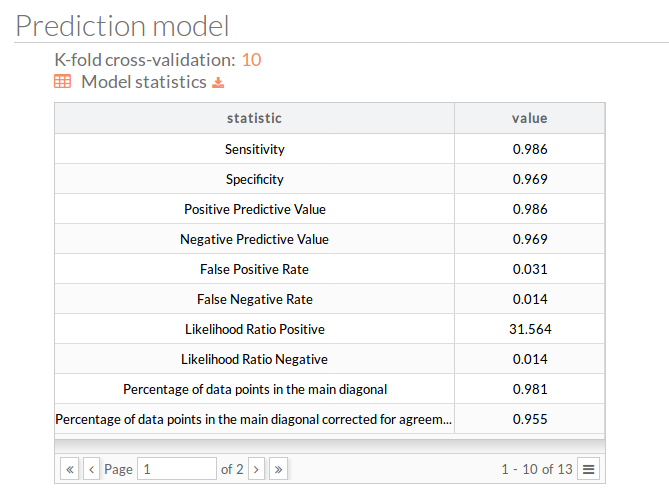669x494 pixels.
Task: Sort by the statistic column header
Action: click(x=254, y=118)
